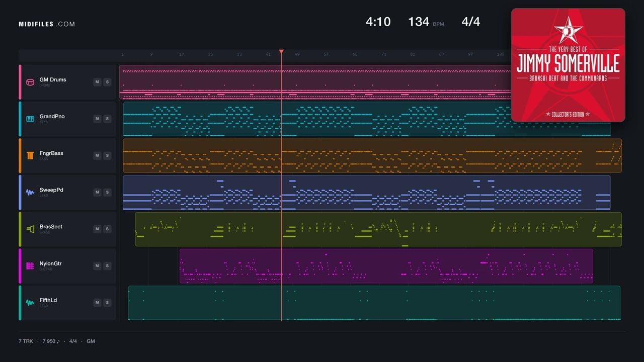The height and width of the screenshot is (362, 644).
Task: Jump to bar 17 on the ruler
Action: click(182, 54)
